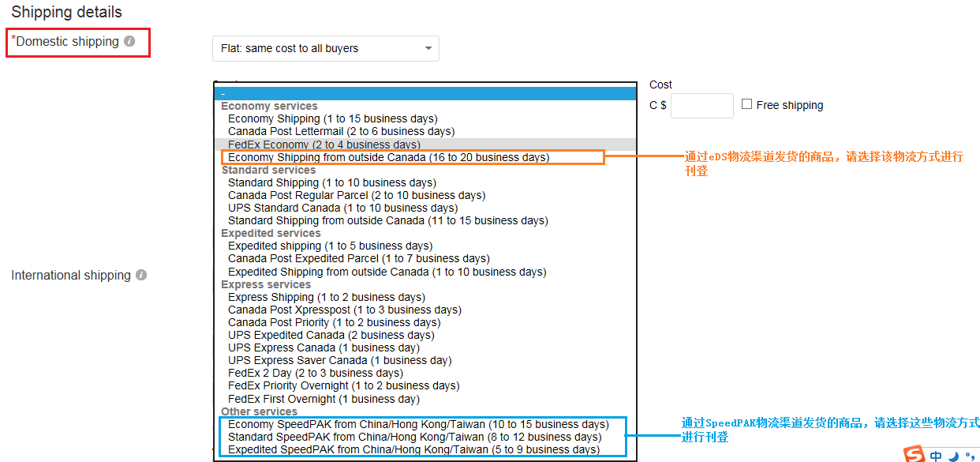Pick Expedited SpeedPAK from China/Hong Kong/Taiwan

[413, 449]
